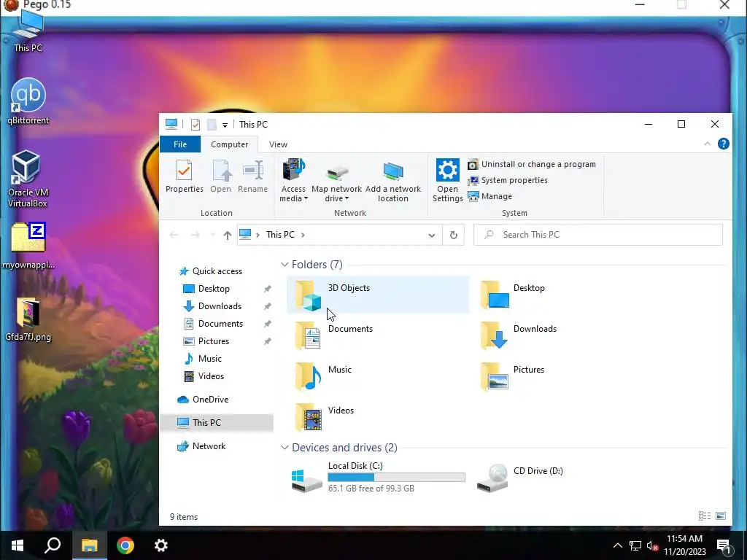Image resolution: width=747 pixels, height=560 pixels.
Task: Collapse Devices and drives (2) group
Action: tap(285, 448)
